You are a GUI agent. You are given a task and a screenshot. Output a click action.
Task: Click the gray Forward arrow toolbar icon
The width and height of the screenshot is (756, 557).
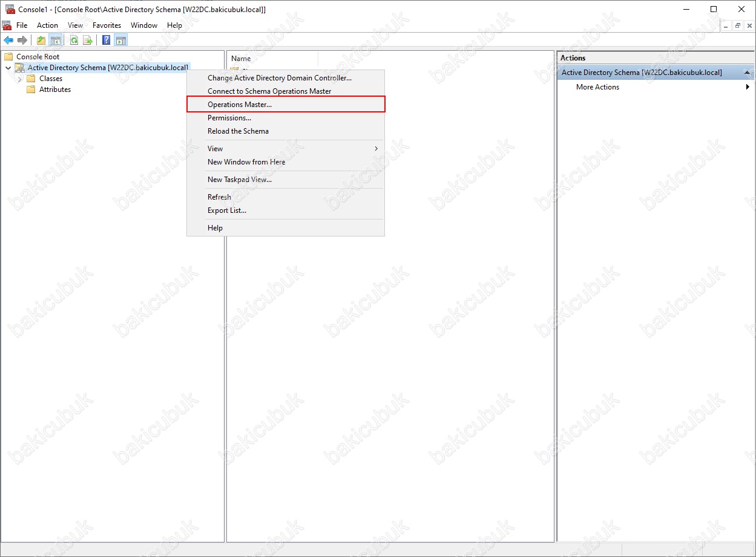coord(22,41)
